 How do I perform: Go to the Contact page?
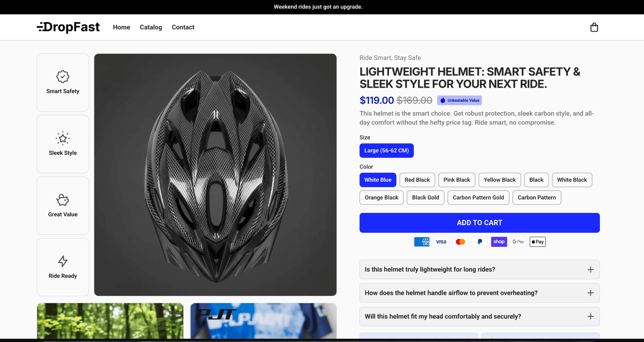pyautogui.click(x=183, y=27)
